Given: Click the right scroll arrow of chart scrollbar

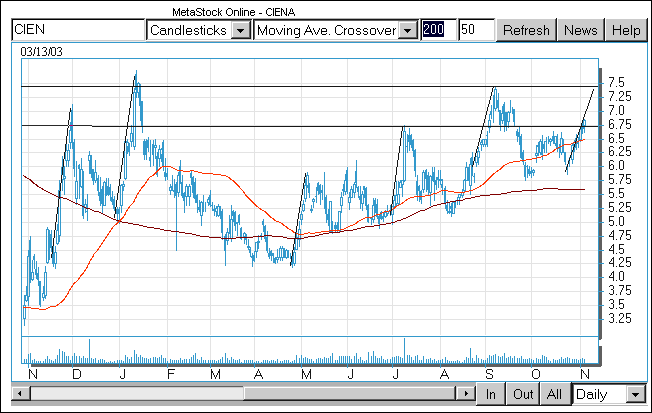Looking at the screenshot, I should [466, 393].
